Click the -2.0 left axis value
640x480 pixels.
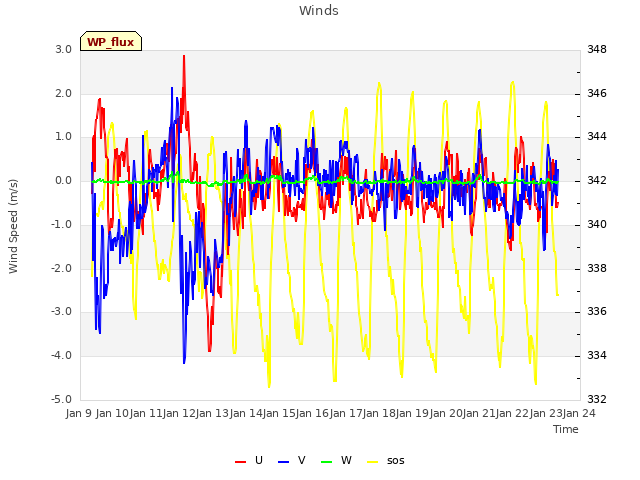pyautogui.click(x=62, y=269)
